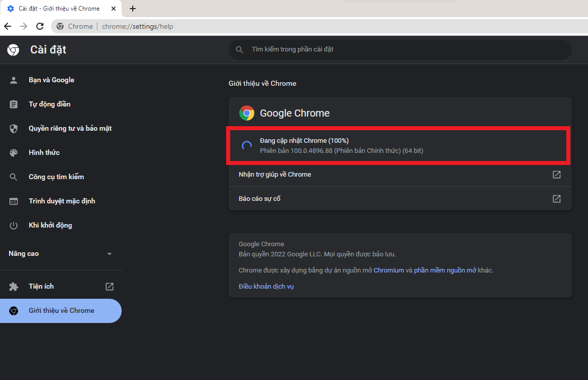Open Điều khoản dịch vụ

tap(266, 286)
